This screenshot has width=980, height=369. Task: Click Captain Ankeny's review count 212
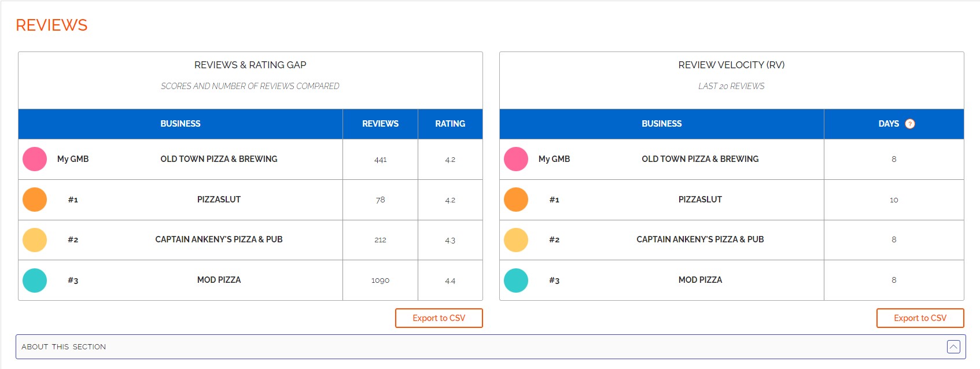tap(380, 240)
